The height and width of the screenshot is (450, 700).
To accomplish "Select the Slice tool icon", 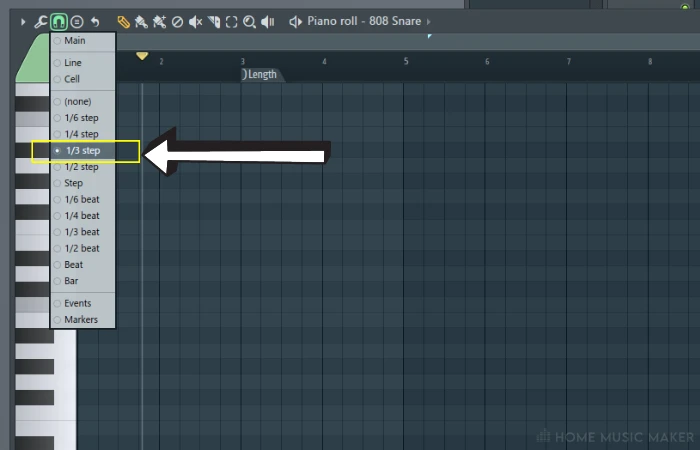I will pyautogui.click(x=214, y=21).
